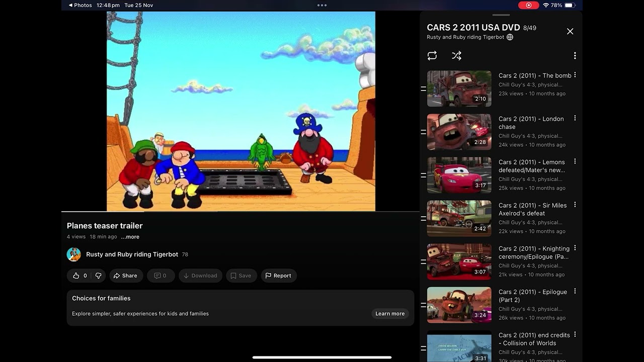Grab reorder handle for Epilogue (Part 2) video
This screenshot has width=644, height=362.
pos(423,305)
